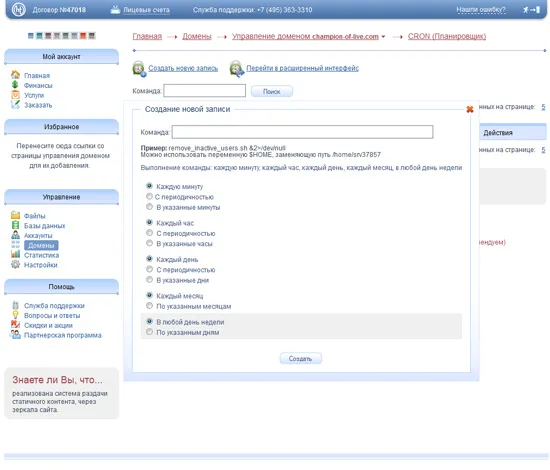The width and height of the screenshot is (550, 470).
Task: Focus the Команда search field above dialog
Action: click(204, 91)
